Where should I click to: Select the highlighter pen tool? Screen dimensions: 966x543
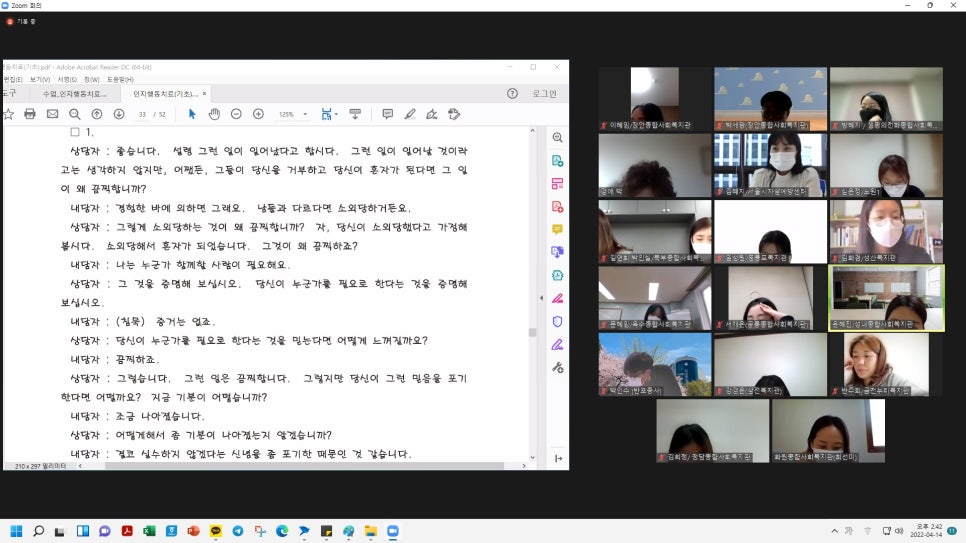tap(410, 114)
